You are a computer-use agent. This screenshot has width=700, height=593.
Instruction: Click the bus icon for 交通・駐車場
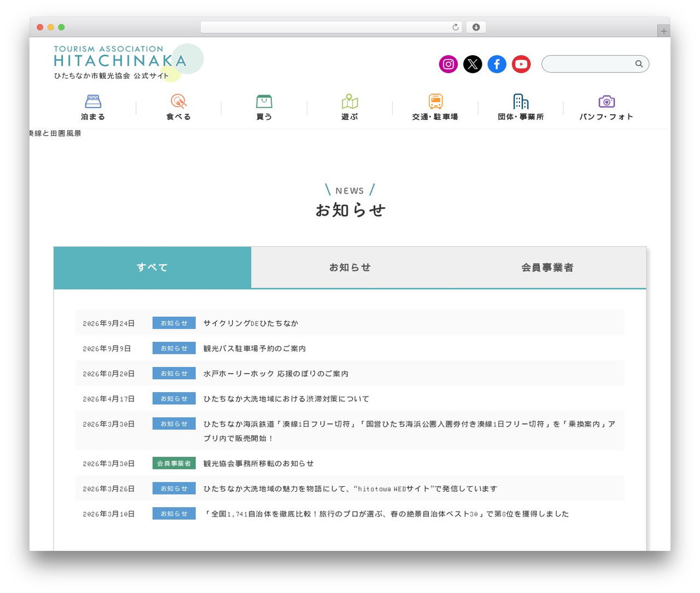pyautogui.click(x=435, y=101)
